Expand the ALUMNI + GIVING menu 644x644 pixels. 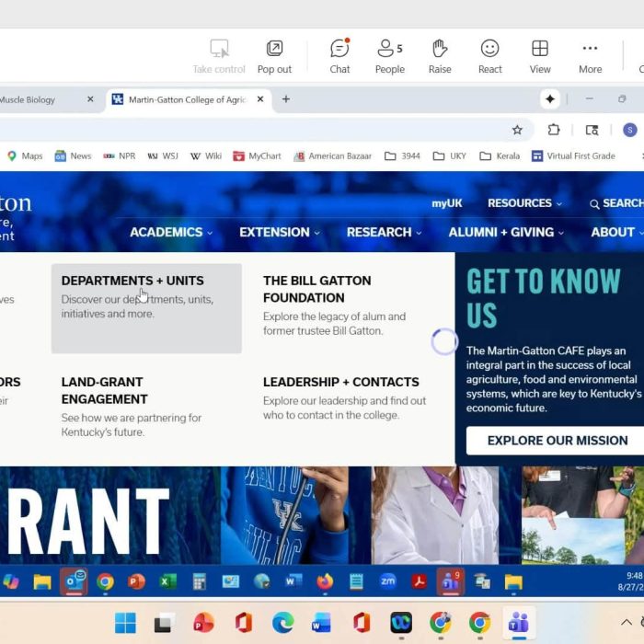506,233
